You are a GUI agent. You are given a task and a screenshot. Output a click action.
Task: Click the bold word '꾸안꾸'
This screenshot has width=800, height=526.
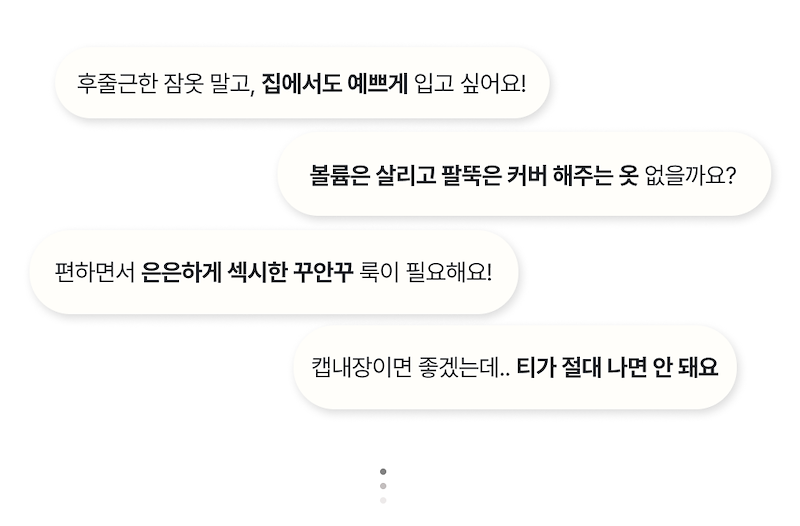point(321,272)
